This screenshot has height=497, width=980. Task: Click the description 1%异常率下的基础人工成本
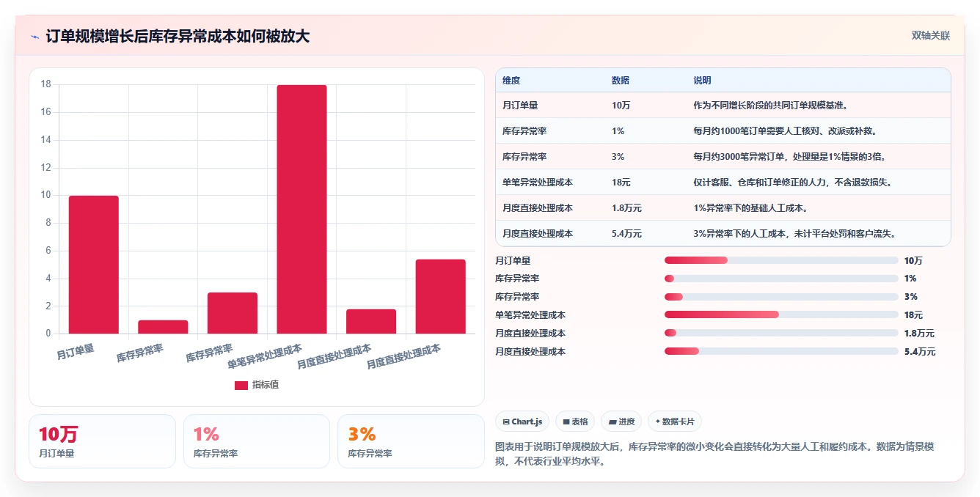[x=750, y=208]
